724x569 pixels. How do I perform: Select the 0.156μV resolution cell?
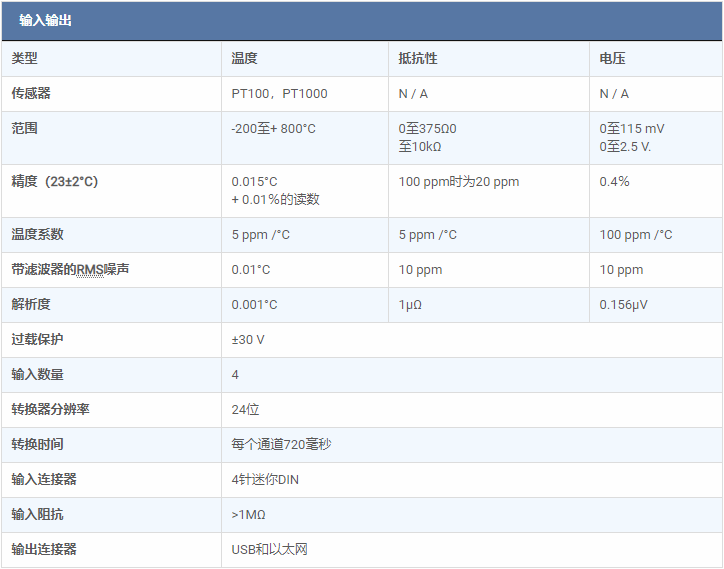[623, 305]
